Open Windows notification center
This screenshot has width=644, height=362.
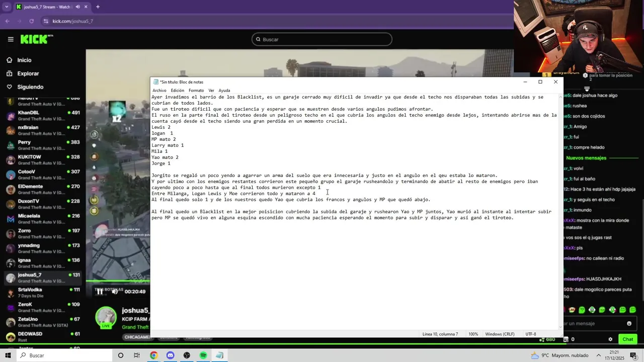pos(634,355)
